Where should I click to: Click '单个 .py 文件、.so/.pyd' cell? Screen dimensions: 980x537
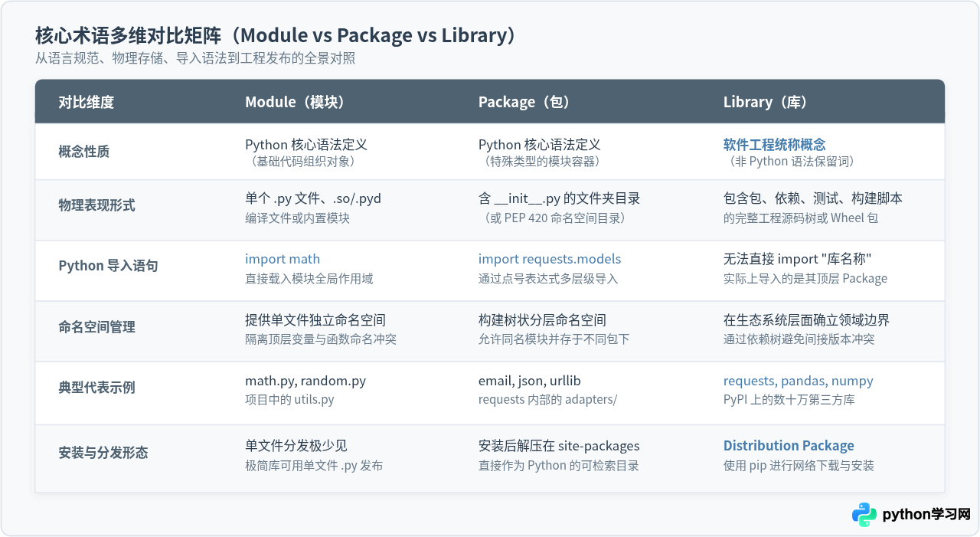pyautogui.click(x=313, y=198)
